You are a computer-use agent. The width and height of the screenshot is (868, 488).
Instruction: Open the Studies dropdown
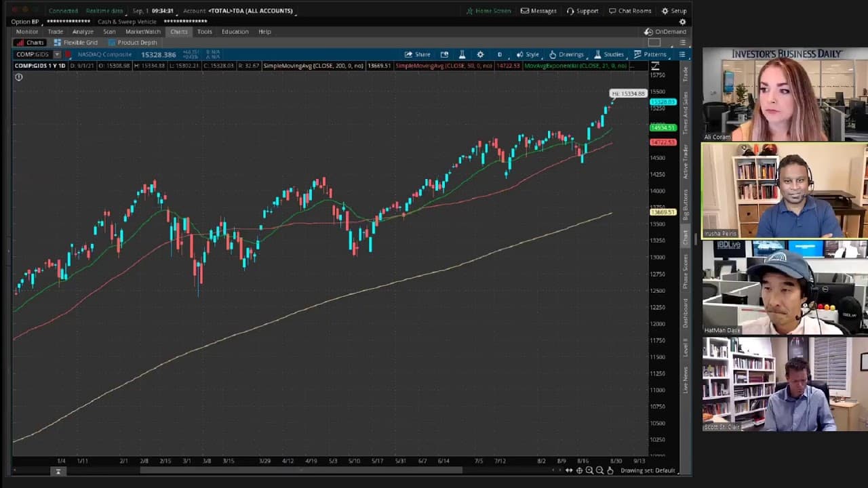click(x=609, y=54)
